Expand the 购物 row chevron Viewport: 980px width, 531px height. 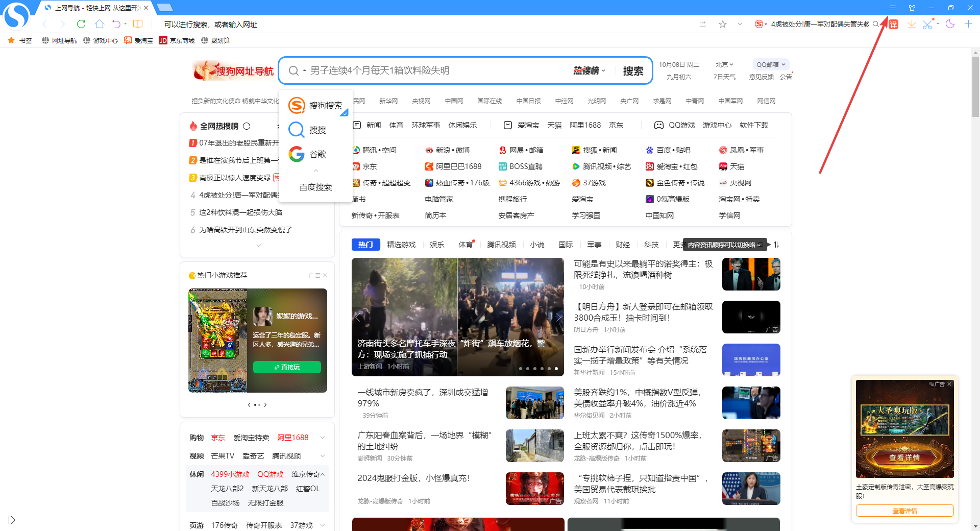[x=323, y=438]
